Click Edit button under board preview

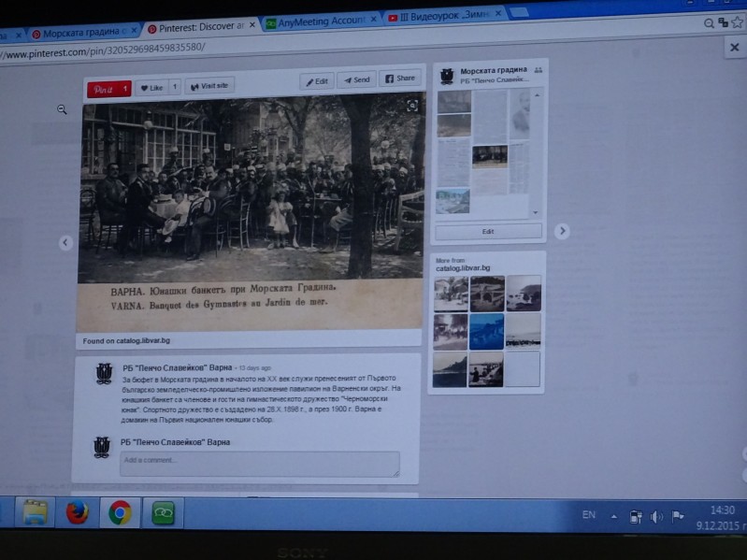pos(488,231)
